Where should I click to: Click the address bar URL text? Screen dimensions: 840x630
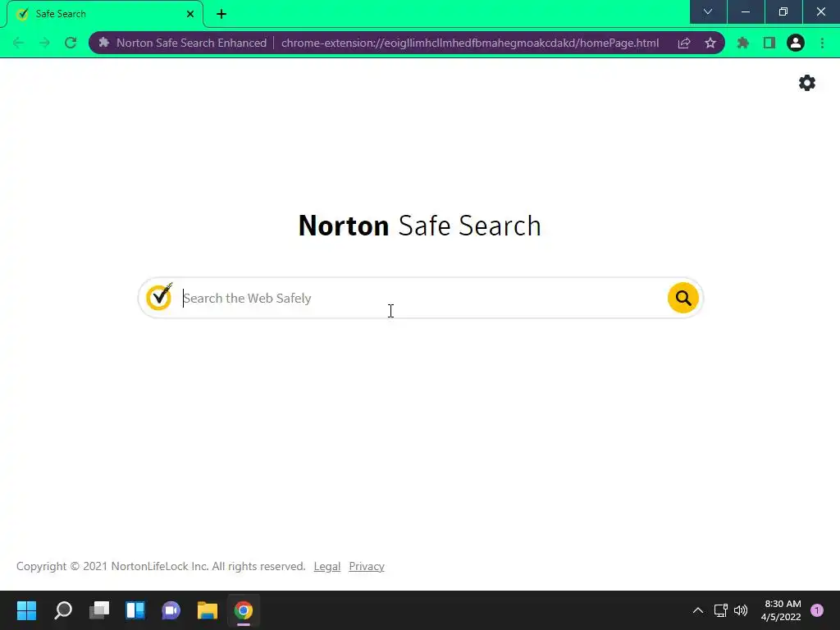click(470, 43)
